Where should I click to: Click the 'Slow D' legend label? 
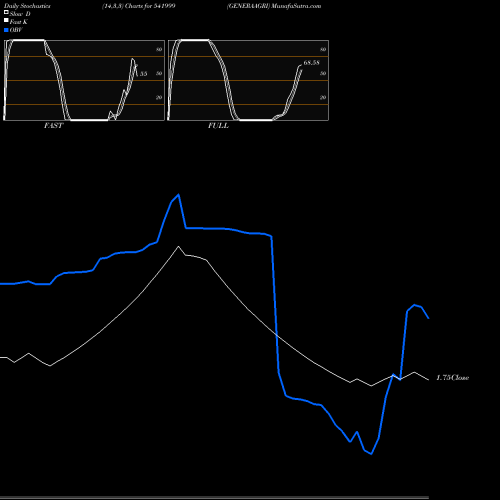[x=20, y=14]
